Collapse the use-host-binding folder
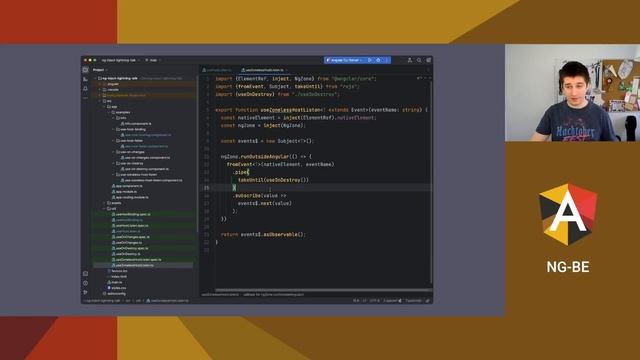Screen dimensions: 640x360 pyautogui.click(x=113, y=129)
